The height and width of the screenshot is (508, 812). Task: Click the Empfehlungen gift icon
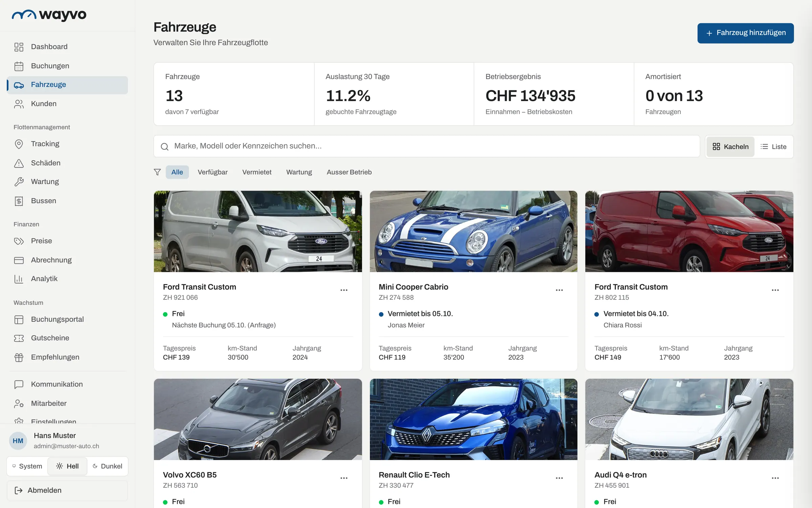coord(19,357)
